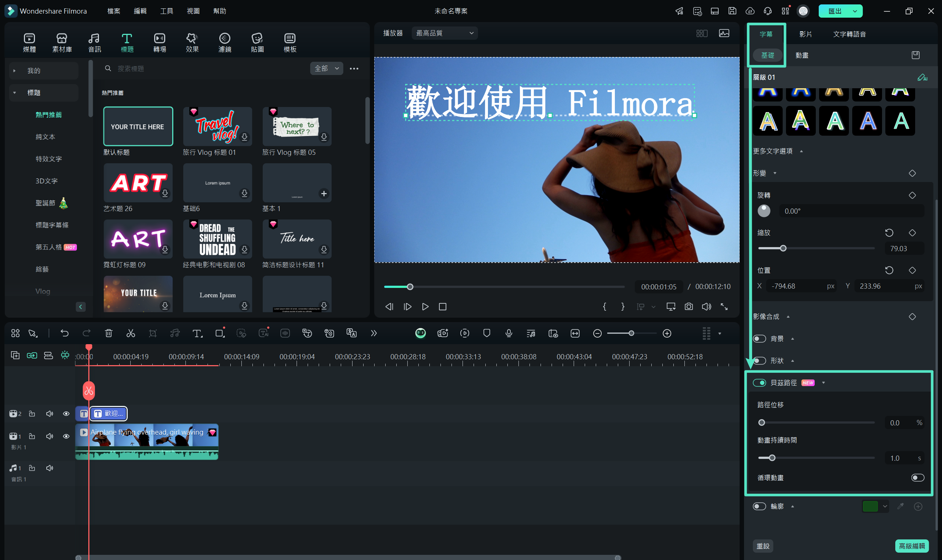Screen dimensions: 942x560
Task: Open the outline color dropdown arrow
Action: [x=885, y=506]
